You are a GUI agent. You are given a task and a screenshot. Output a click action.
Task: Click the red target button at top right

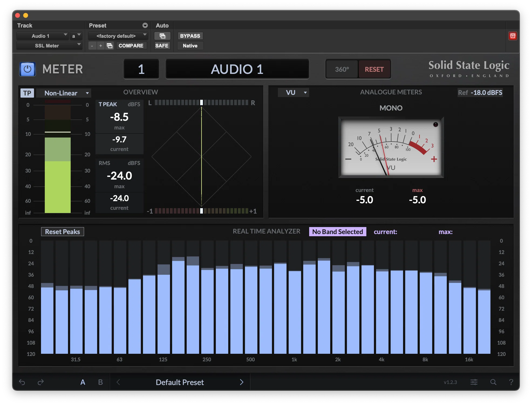tap(513, 36)
